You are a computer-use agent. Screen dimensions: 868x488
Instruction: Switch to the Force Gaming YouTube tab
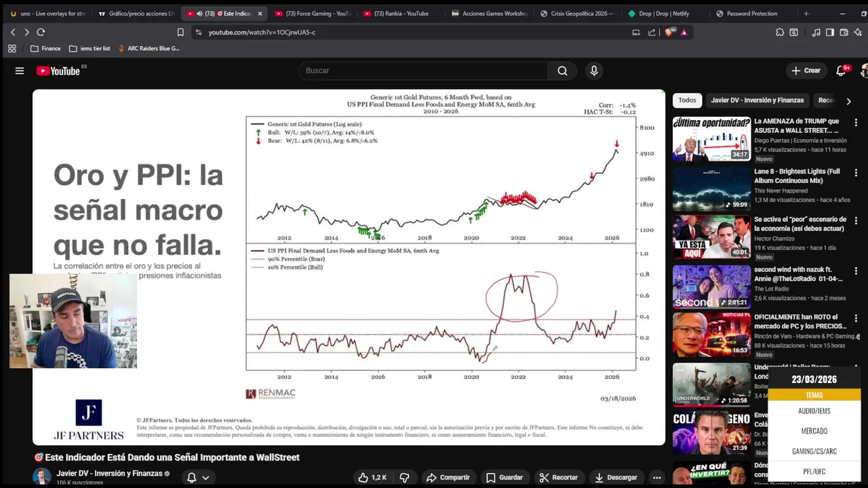tap(313, 14)
